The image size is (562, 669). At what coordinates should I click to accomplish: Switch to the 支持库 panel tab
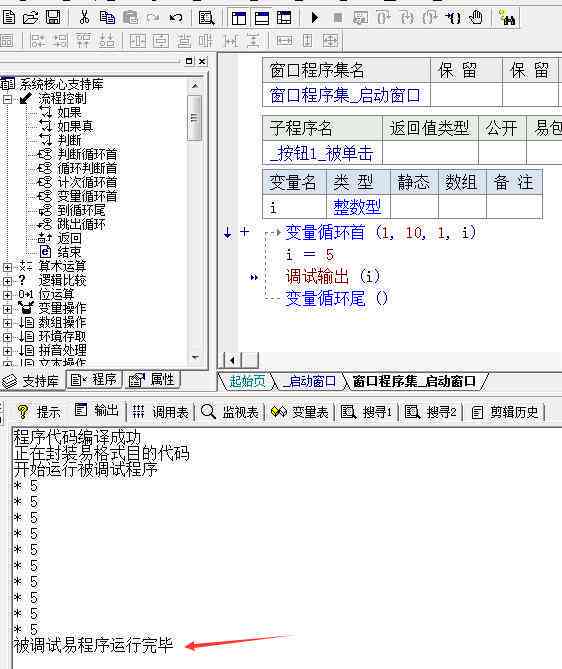[32, 380]
